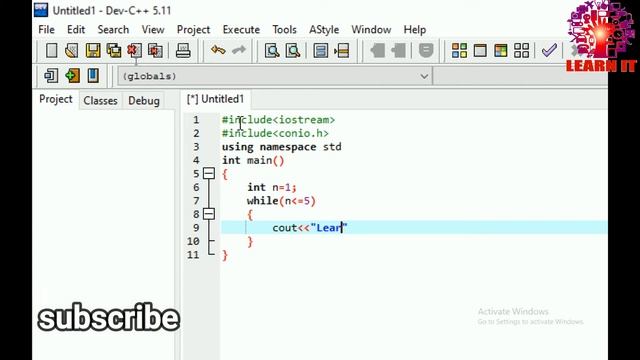
Task: Open the Execute menu
Action: coord(241,30)
